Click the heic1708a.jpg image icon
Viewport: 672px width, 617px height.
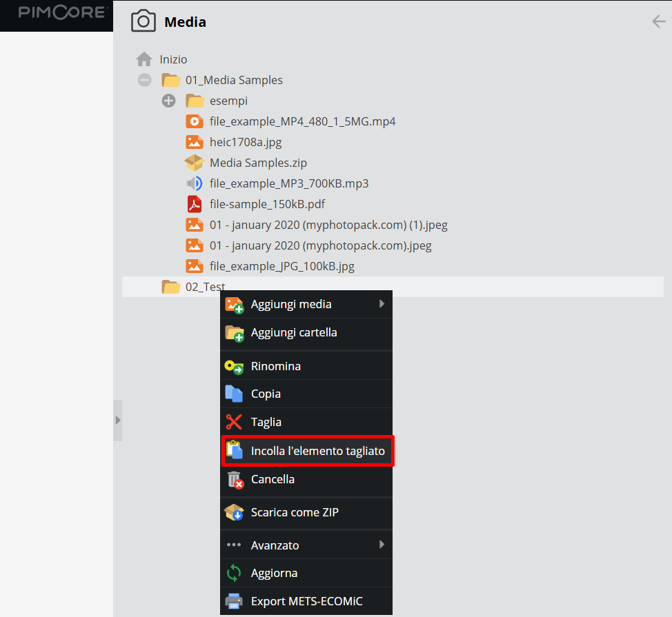[195, 142]
